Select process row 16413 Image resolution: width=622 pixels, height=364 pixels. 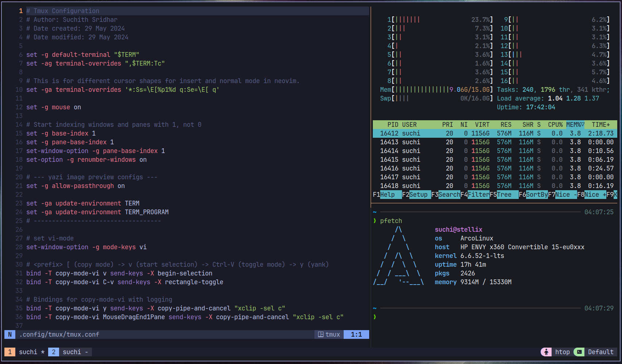(x=495, y=142)
